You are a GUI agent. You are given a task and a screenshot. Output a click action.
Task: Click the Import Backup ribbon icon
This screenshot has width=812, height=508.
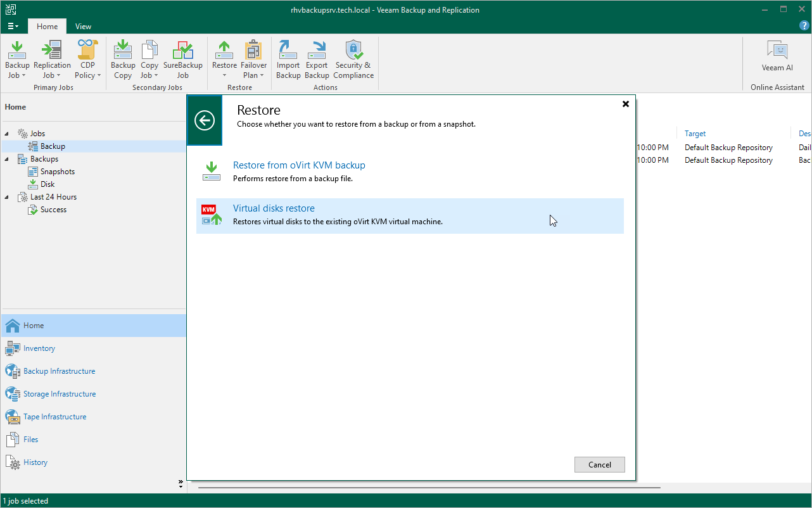[288, 60]
